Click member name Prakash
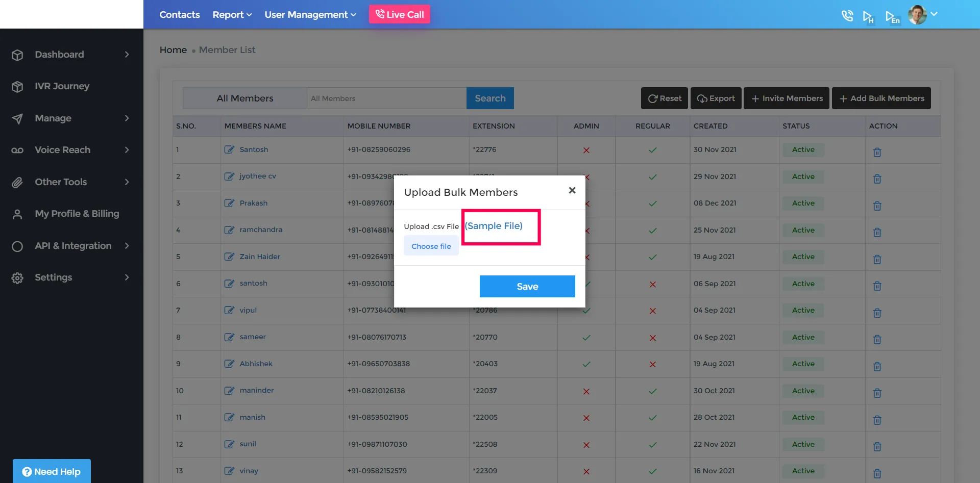 [x=254, y=203]
